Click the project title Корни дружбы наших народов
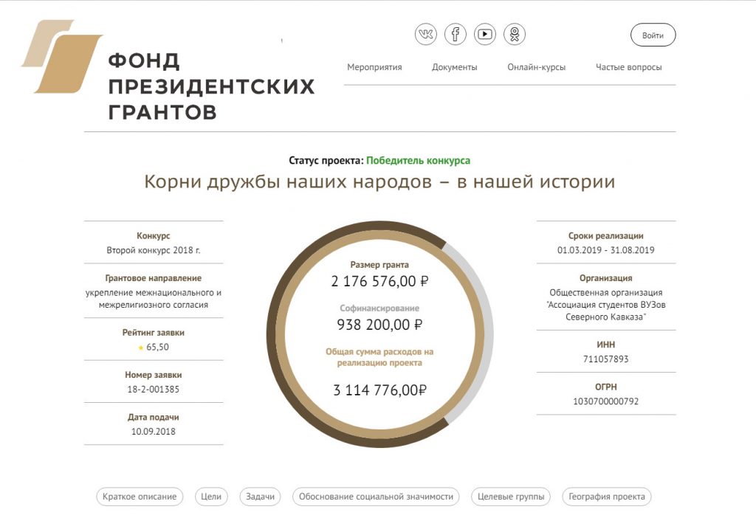756x532 pixels. click(x=379, y=182)
